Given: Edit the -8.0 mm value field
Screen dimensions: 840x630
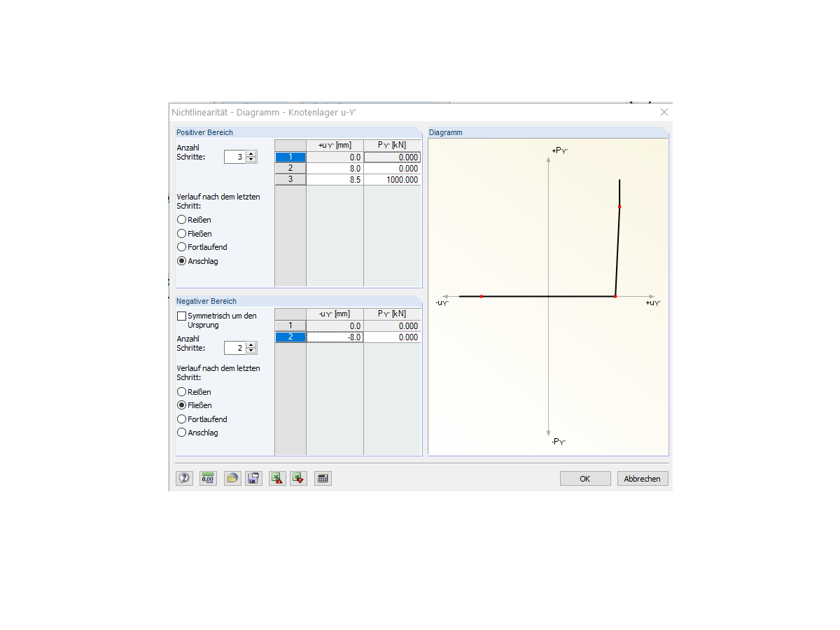Looking at the screenshot, I should (x=335, y=337).
